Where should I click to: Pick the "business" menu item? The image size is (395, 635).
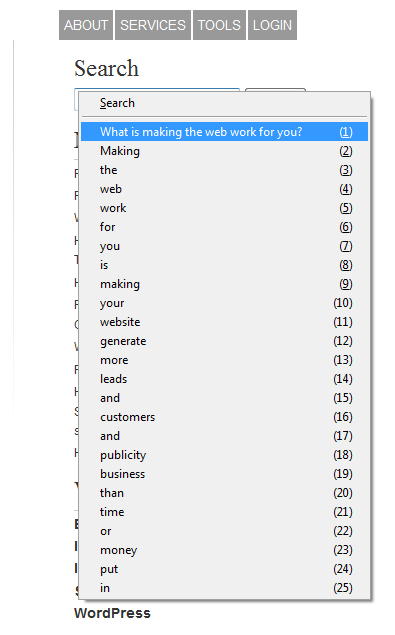click(224, 474)
